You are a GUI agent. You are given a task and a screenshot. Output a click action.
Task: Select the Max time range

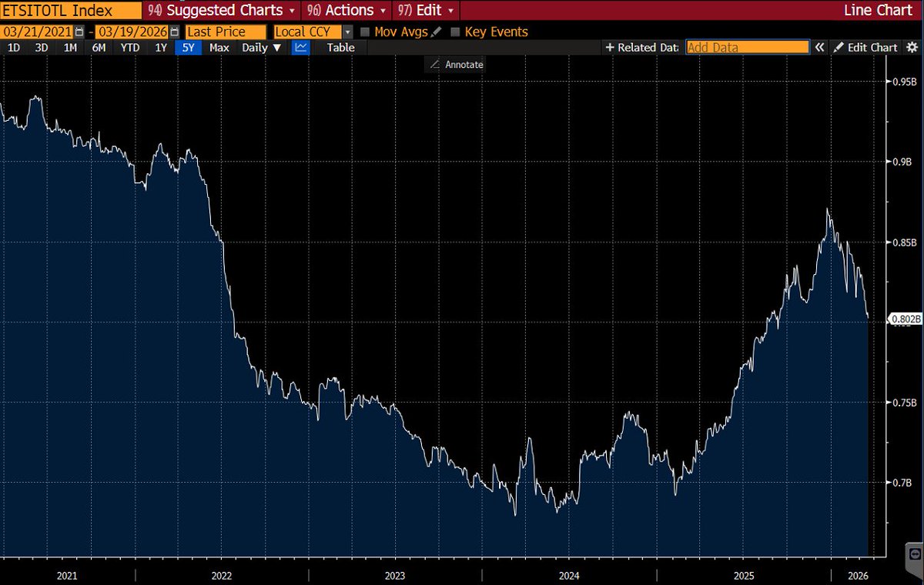click(219, 47)
